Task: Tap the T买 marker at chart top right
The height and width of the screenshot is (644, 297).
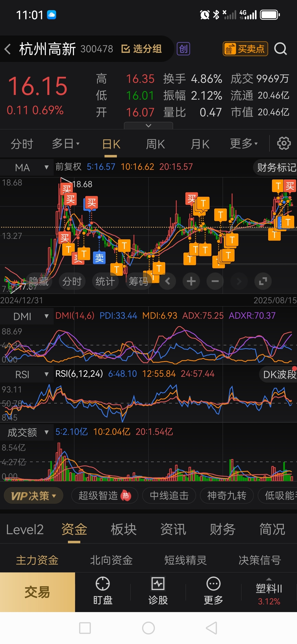Action: 284,186
